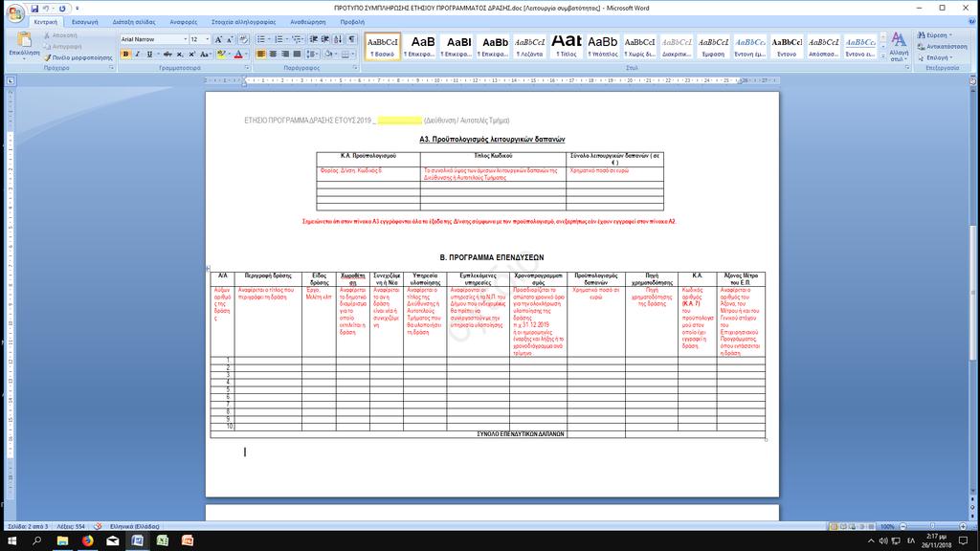Click Replace (Αντικατάσταση) button
Screen dimensions: 980x551
tap(942, 46)
